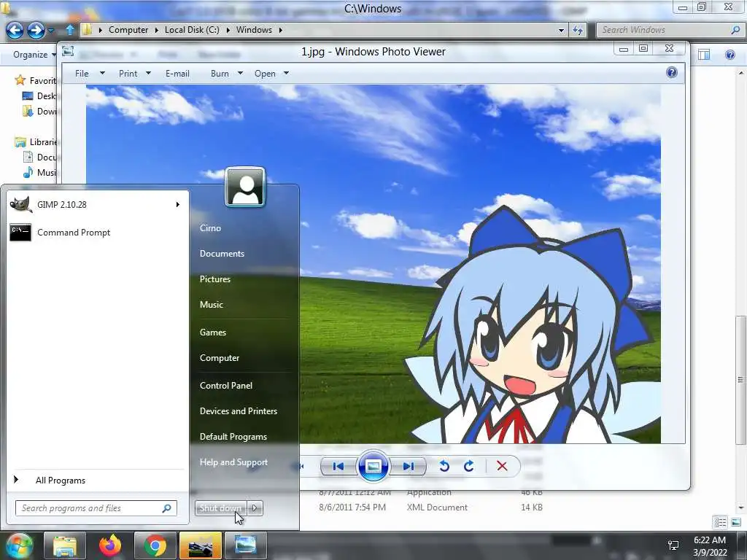Click the Explorer refresh button

click(x=578, y=30)
